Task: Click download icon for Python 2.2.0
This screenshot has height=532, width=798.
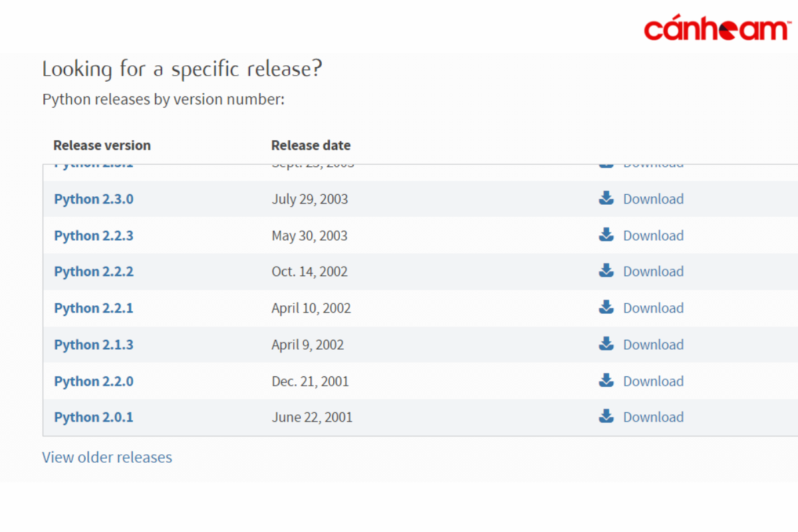Action: (606, 380)
